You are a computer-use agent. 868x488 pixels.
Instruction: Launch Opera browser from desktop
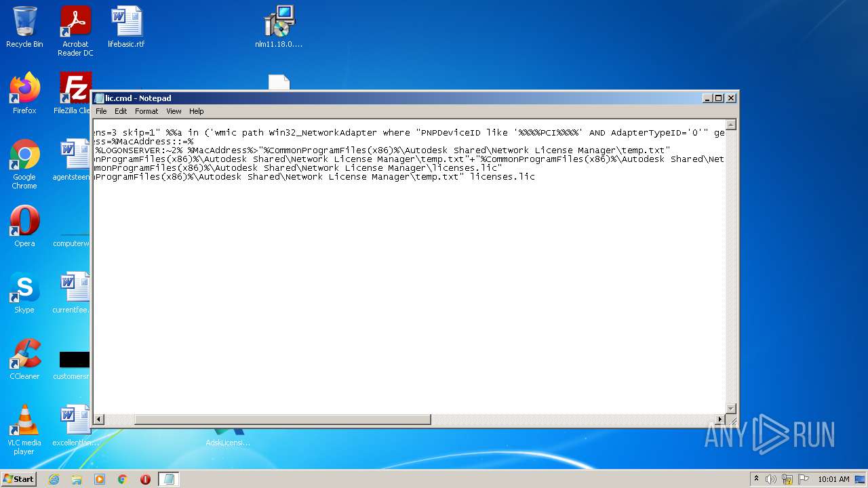click(x=24, y=226)
